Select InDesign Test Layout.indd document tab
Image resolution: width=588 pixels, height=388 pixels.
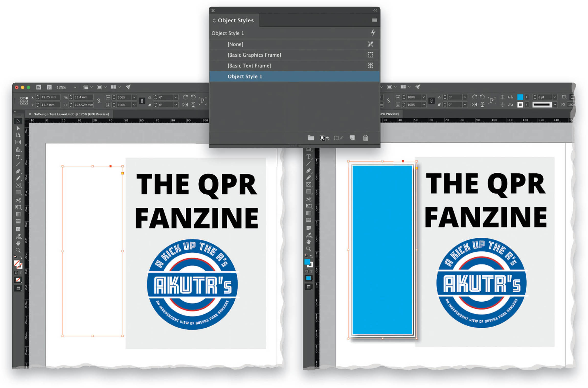click(71, 114)
